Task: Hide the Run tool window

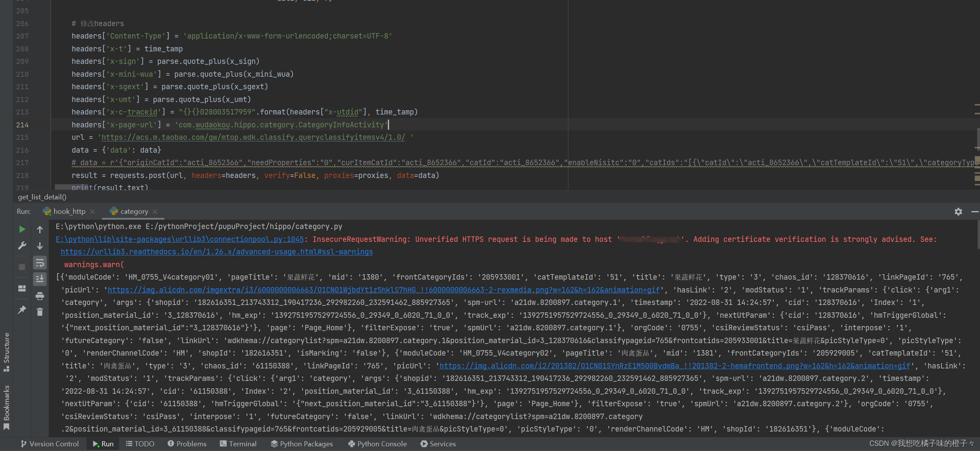Action: 975,211
